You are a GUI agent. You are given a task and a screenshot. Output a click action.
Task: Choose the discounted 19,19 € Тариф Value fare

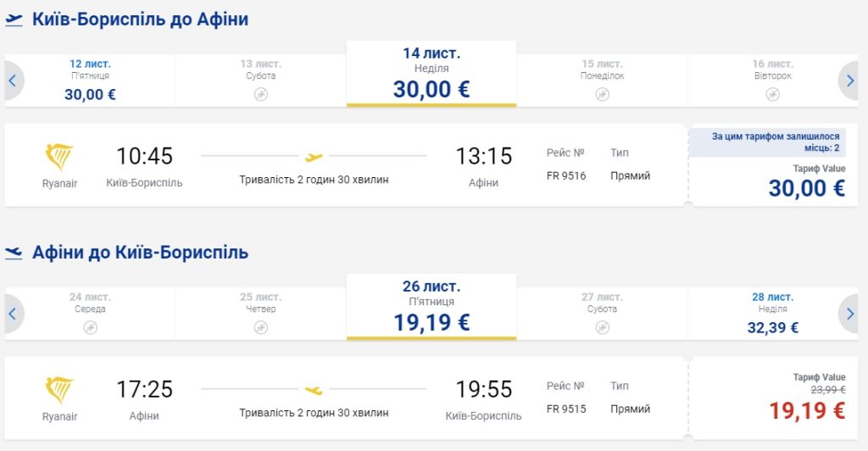point(806,411)
